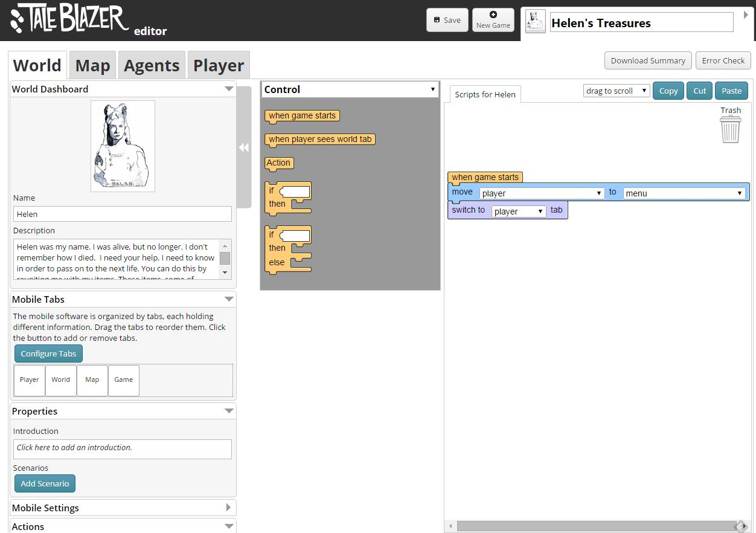Click the Trash bin icon

(730, 129)
